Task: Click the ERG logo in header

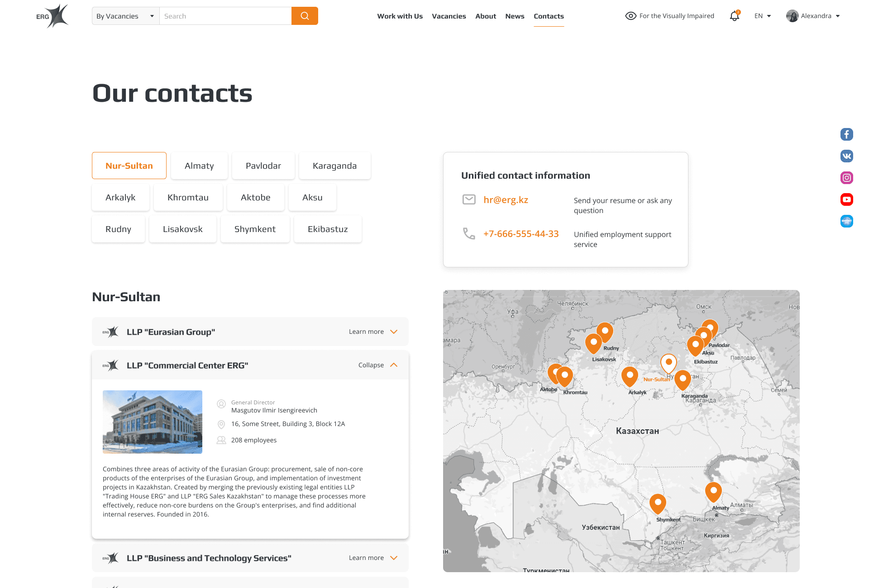Action: (53, 16)
